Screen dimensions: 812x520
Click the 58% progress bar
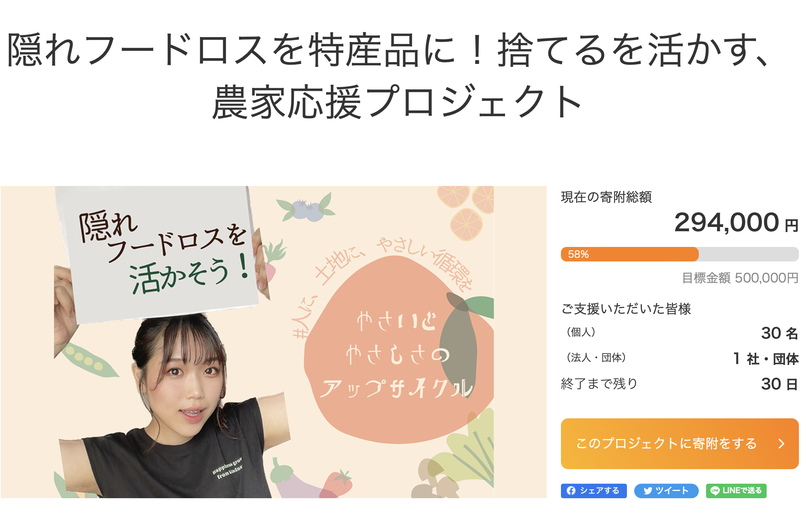click(630, 254)
